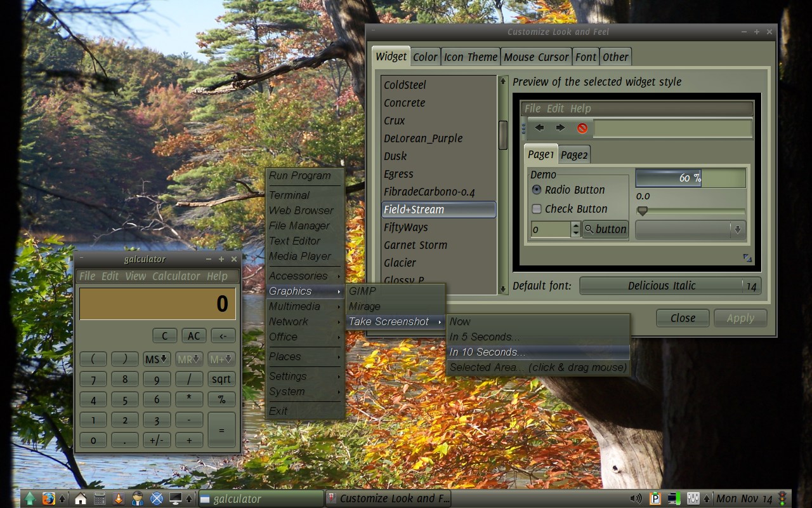
Task: Expand the Office submenu
Action: coord(304,337)
